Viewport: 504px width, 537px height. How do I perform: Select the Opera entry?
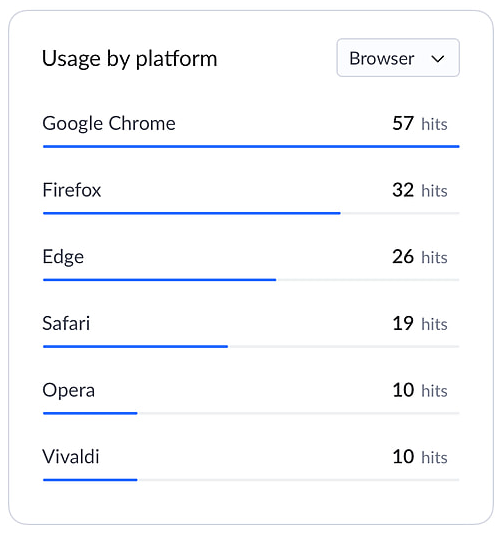[x=68, y=390]
